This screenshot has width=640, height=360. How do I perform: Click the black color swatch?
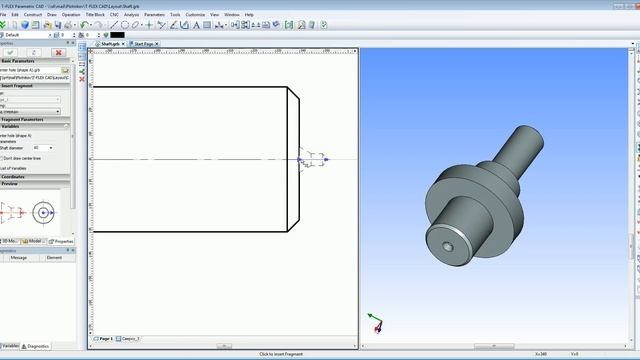(x=118, y=35)
